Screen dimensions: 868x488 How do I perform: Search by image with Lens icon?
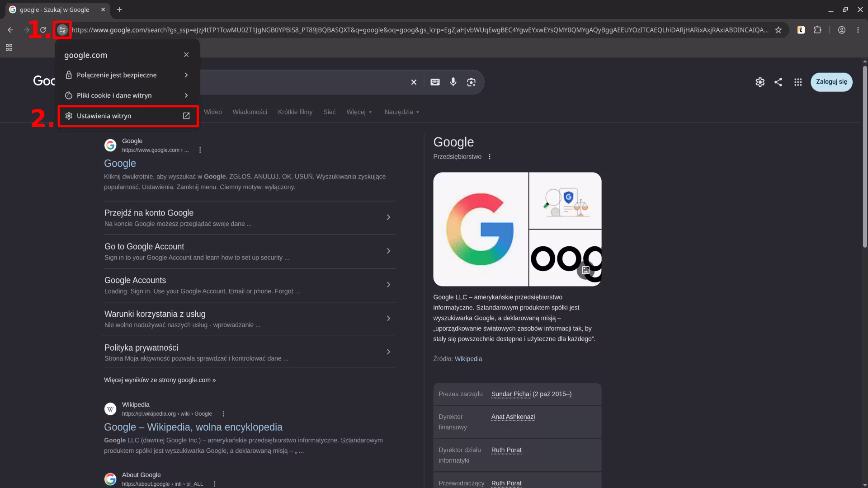point(471,82)
